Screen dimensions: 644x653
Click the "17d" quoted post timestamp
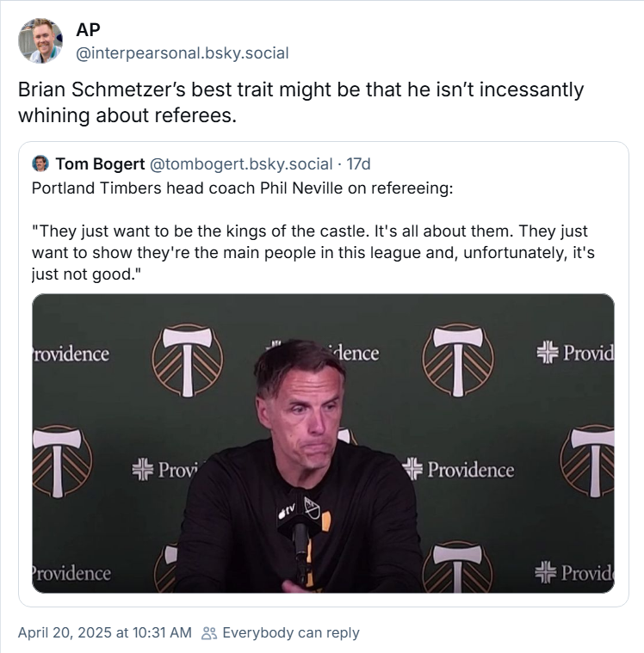pos(358,163)
